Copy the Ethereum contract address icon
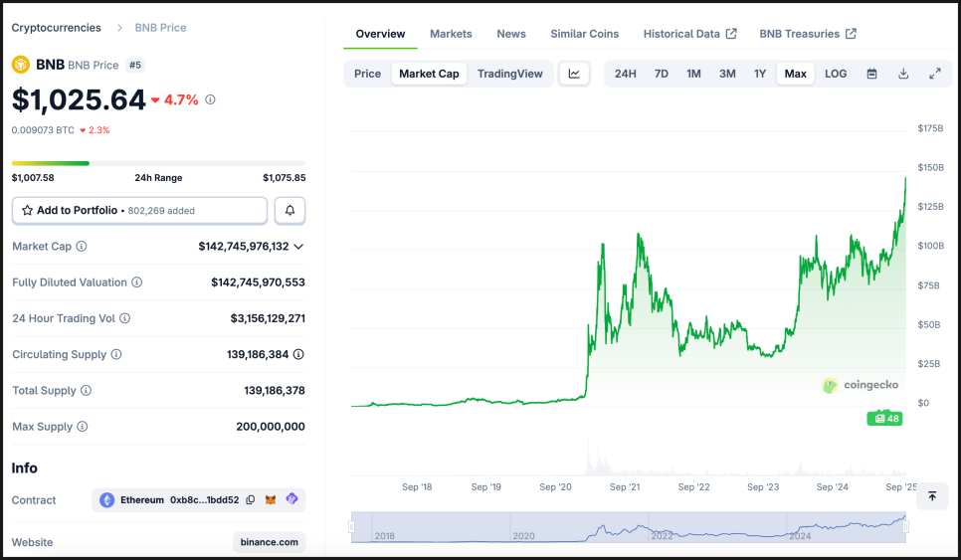The width and height of the screenshot is (961, 560). pos(251,500)
